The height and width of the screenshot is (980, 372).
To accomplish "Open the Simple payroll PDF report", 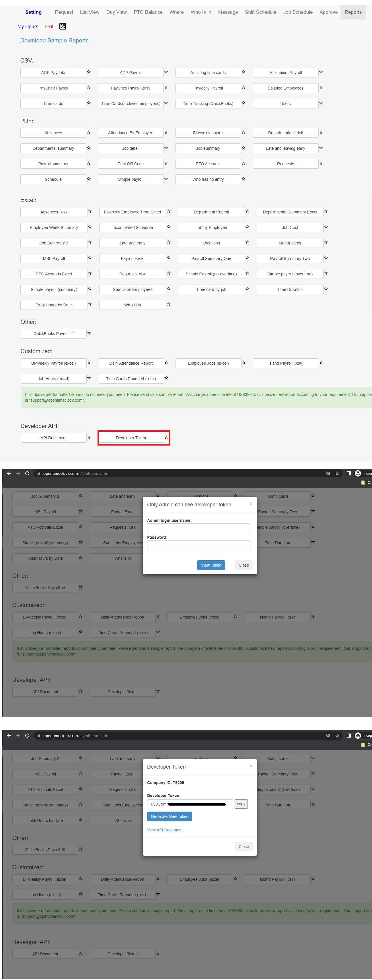I will tap(131, 179).
